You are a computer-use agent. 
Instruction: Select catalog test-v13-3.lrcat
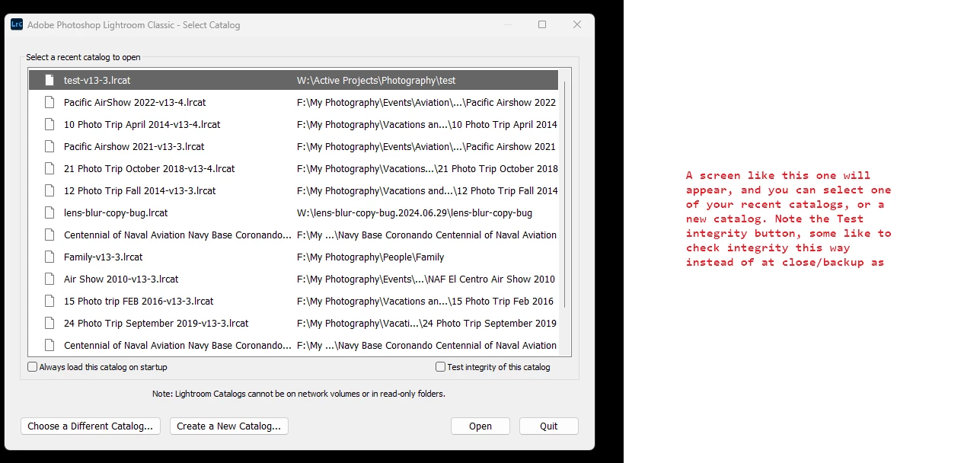click(293, 80)
